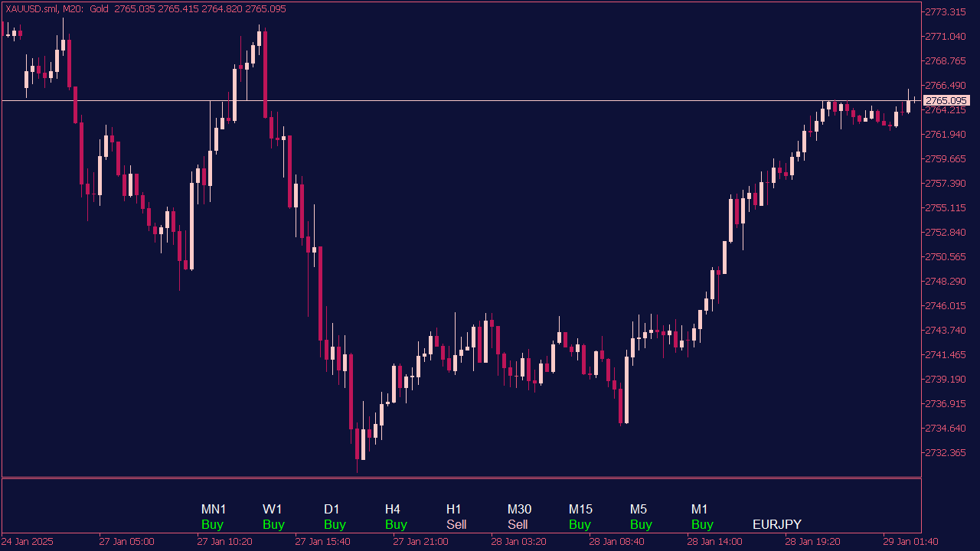Click the 27 Jan 15:40 time label

pos(322,541)
